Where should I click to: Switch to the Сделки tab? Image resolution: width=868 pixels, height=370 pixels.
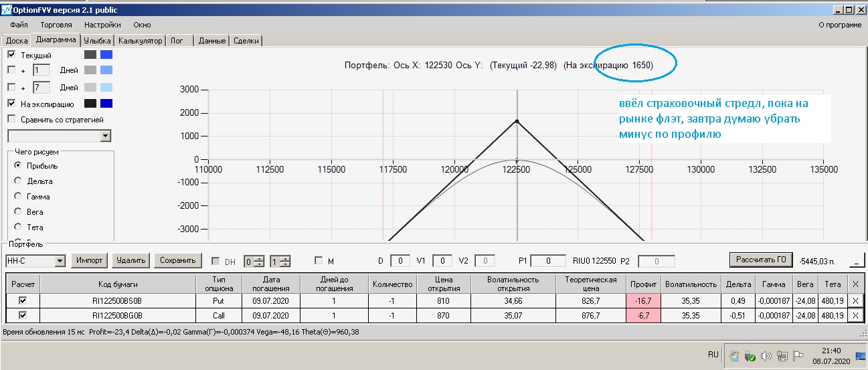(x=246, y=41)
